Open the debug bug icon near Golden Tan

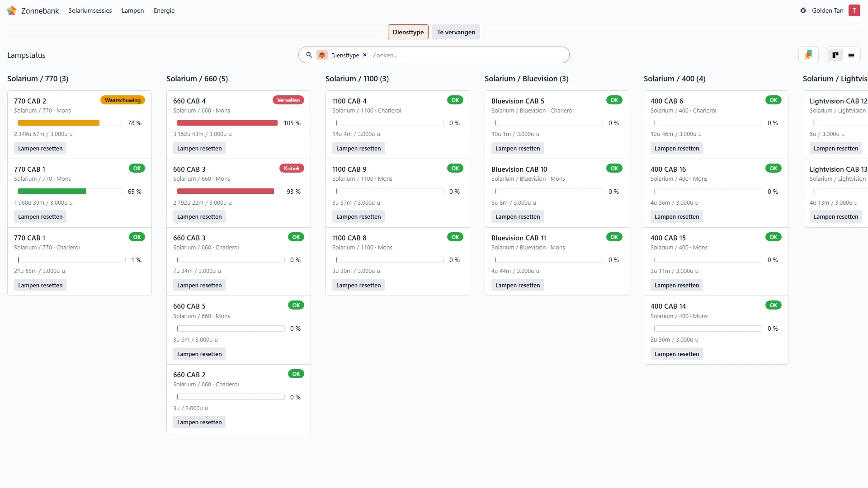pyautogui.click(x=803, y=10)
